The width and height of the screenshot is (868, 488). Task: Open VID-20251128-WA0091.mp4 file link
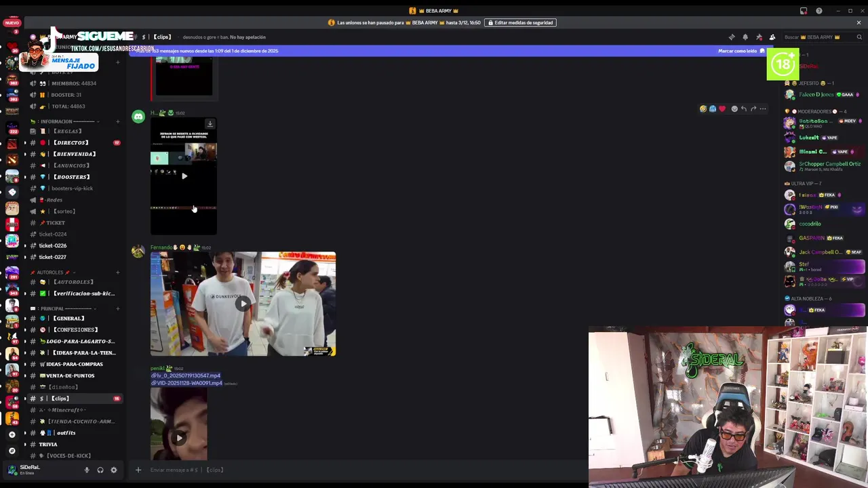click(187, 383)
